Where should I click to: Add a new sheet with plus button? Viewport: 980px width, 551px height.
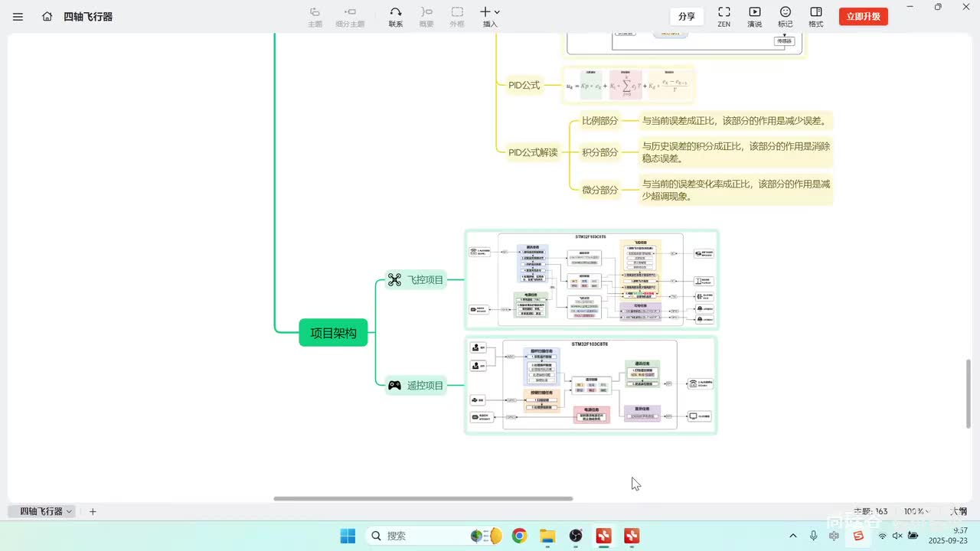pyautogui.click(x=93, y=511)
